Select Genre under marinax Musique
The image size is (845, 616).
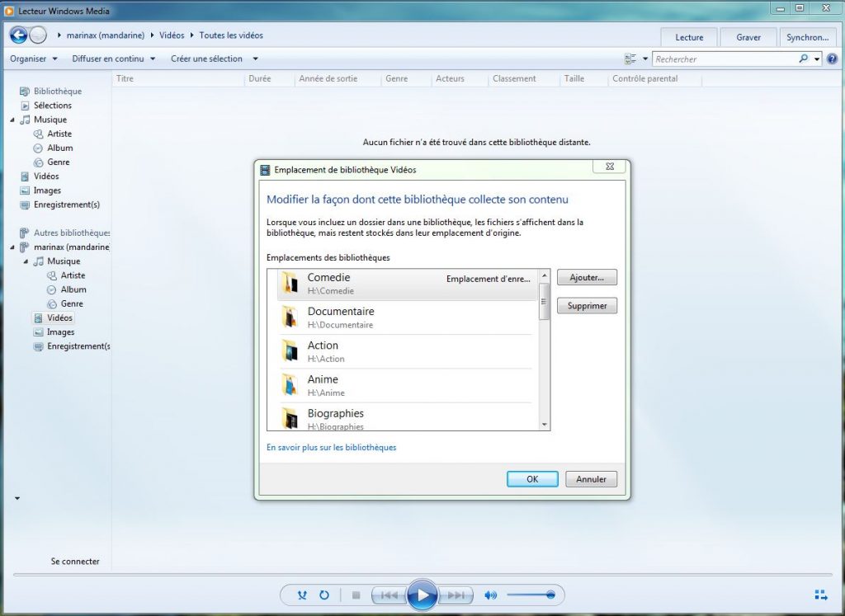click(72, 303)
